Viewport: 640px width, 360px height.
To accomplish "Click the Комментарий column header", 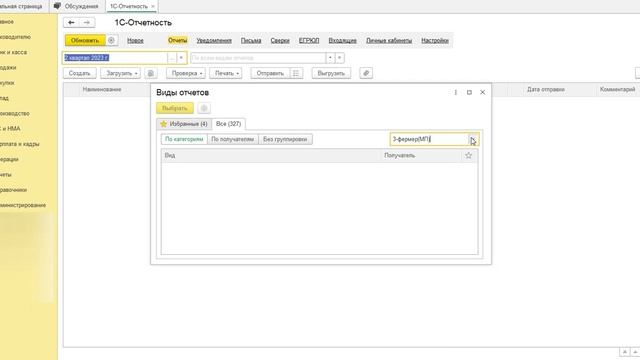I will click(x=617, y=89).
